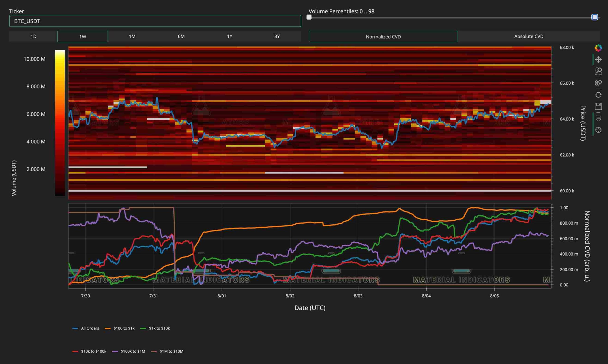Click the 8/05 date tick label
Screen dimensions: 608x364
(x=494, y=296)
